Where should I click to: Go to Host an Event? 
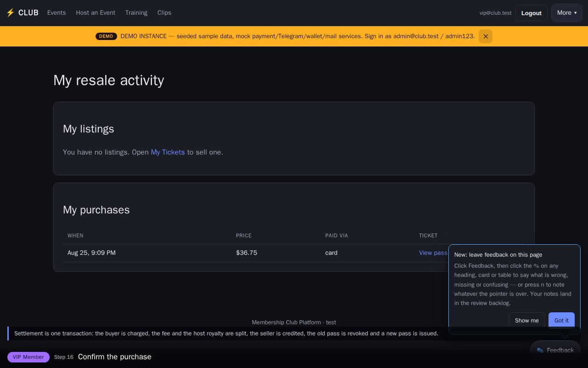pos(96,13)
